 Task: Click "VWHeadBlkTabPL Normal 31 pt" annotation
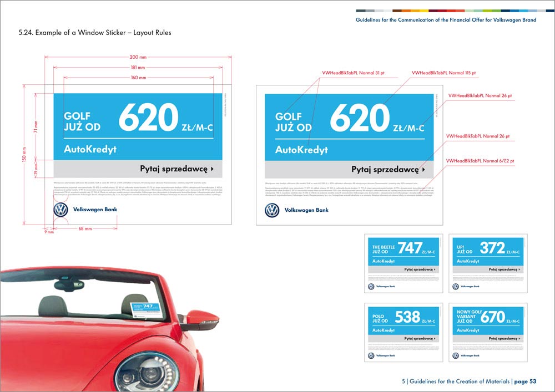pos(353,73)
